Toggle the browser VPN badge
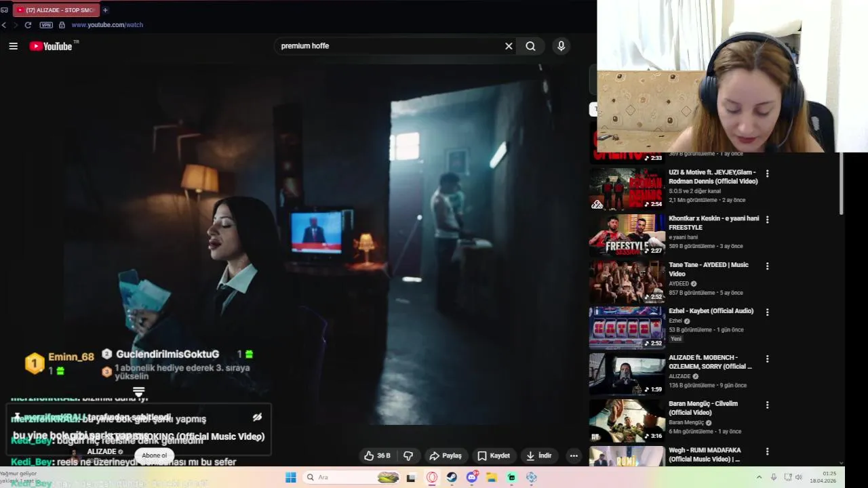This screenshot has width=868, height=488. coord(46,25)
